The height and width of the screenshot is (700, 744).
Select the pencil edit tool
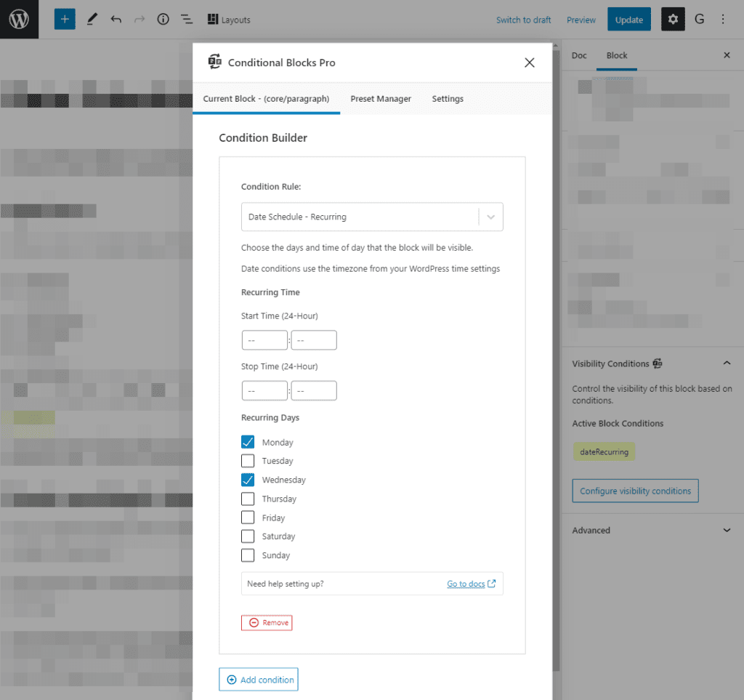tap(92, 20)
